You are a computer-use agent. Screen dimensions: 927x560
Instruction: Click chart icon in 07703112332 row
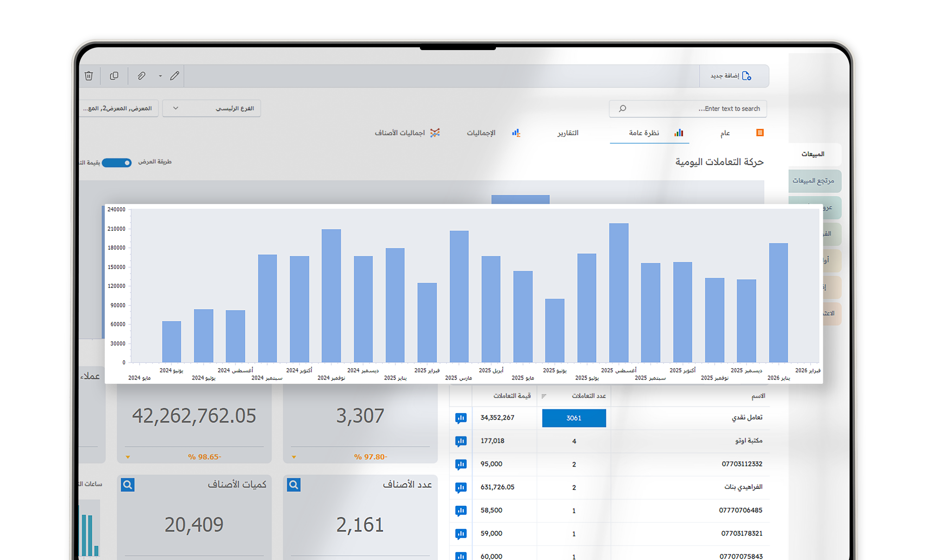click(461, 465)
